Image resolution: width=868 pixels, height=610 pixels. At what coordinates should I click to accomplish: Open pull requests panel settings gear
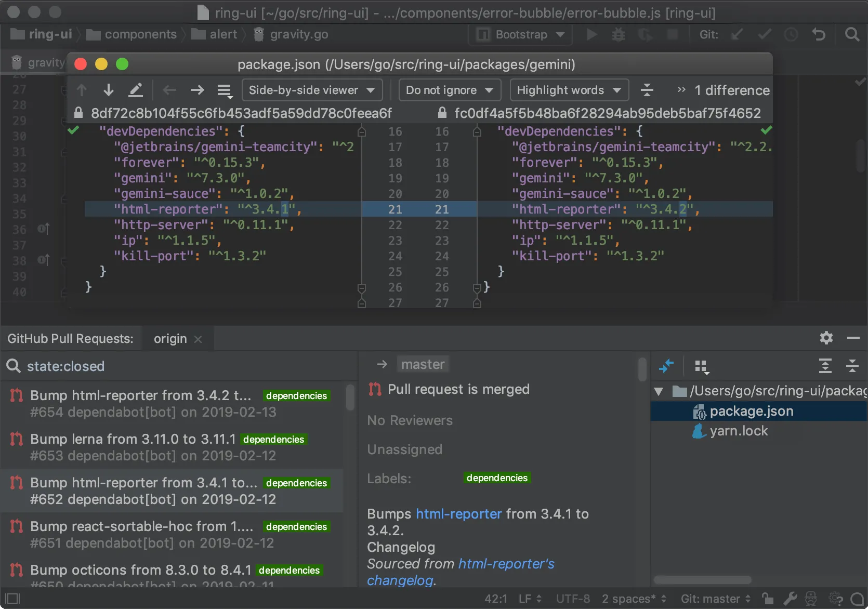pyautogui.click(x=826, y=338)
